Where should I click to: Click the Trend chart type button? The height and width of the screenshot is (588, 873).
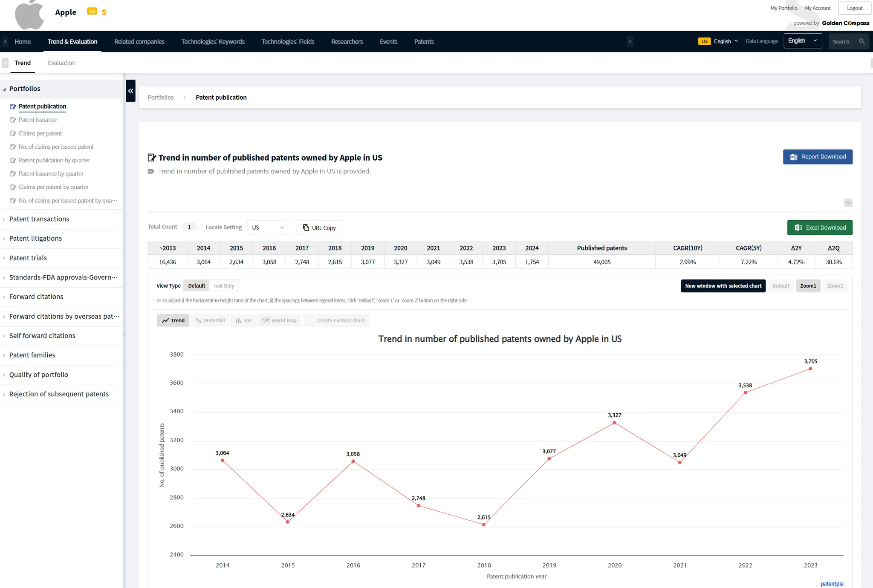[173, 320]
